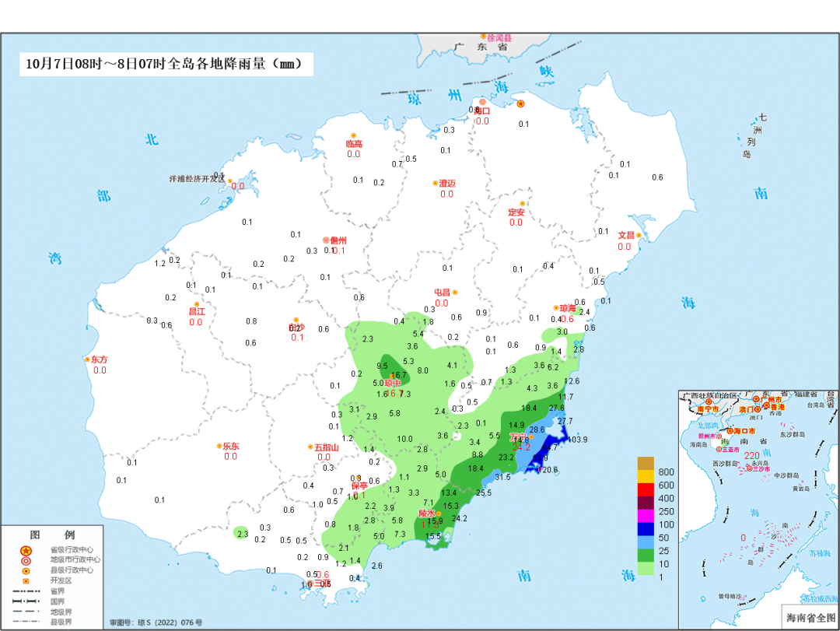Click the 屯昌 county marker dot

(455, 293)
